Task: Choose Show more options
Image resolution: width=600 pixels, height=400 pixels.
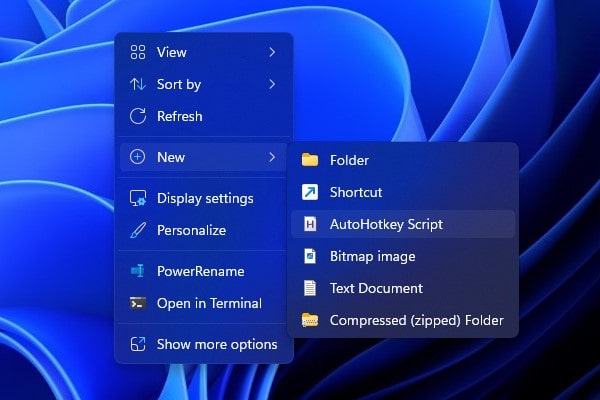Action: tap(204, 344)
